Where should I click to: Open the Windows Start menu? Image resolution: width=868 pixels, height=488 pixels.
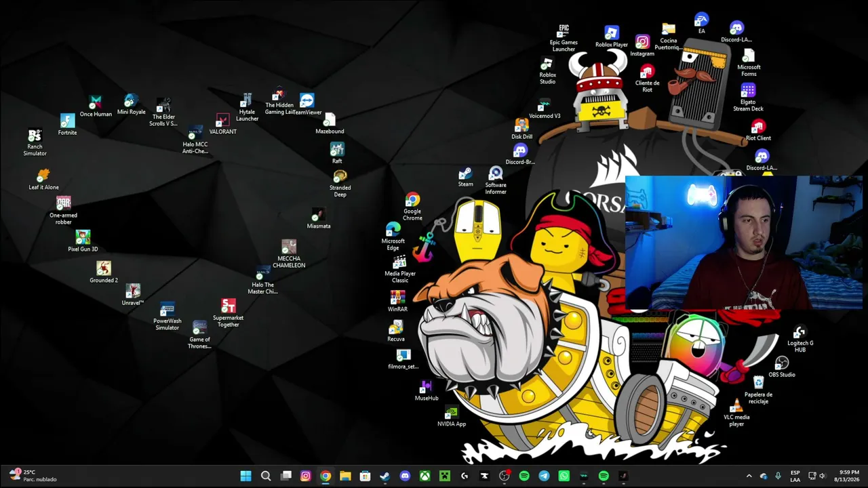click(245, 476)
